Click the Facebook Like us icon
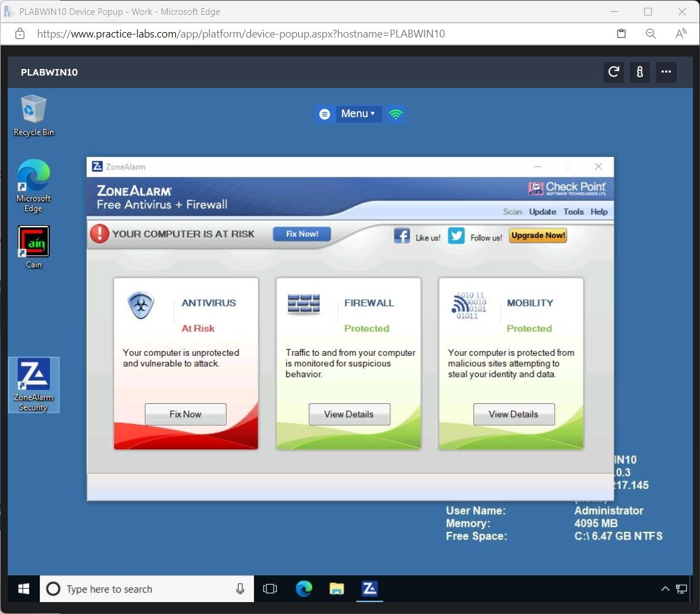This screenshot has width=700, height=614. (x=402, y=235)
